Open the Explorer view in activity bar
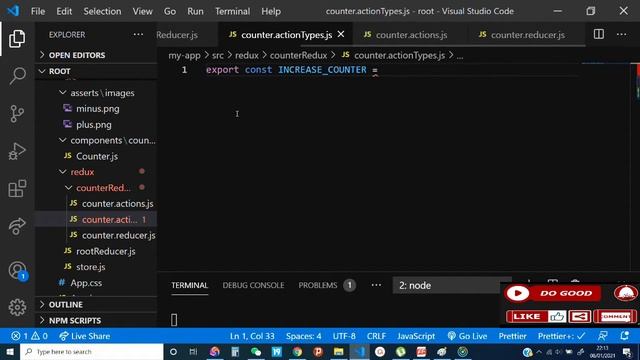The image size is (640, 360). pos(17,39)
